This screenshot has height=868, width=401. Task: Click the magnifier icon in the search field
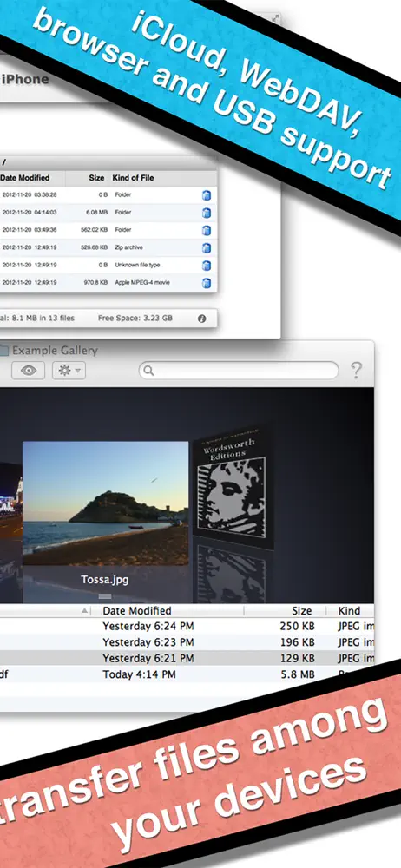[x=148, y=371]
